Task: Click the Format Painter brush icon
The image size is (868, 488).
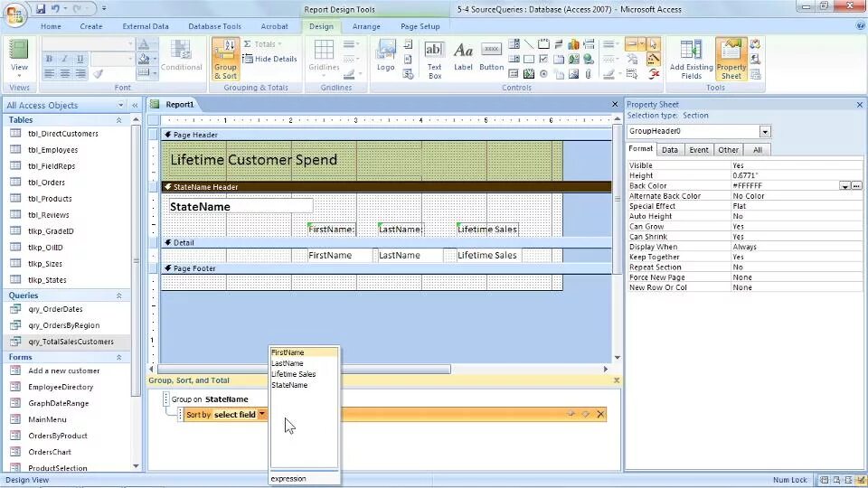Action: coord(98,73)
